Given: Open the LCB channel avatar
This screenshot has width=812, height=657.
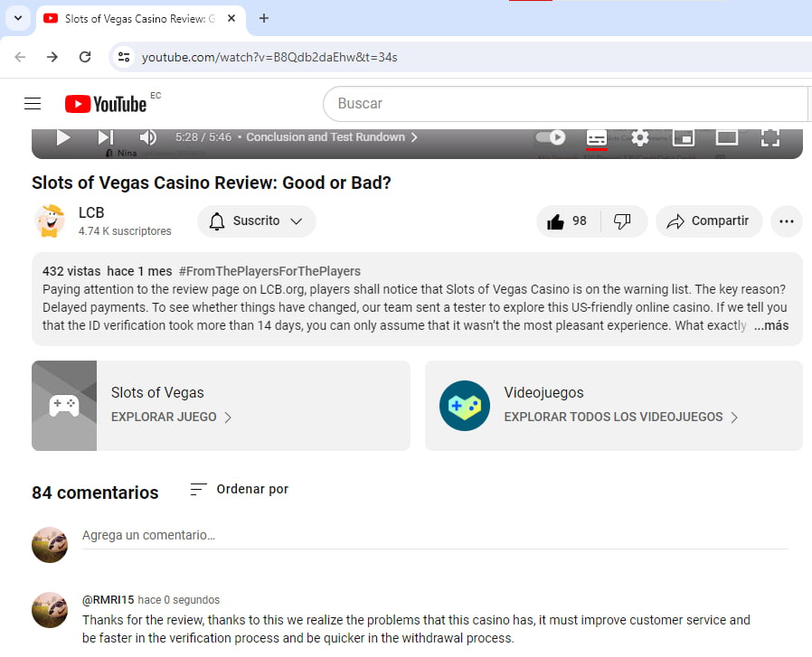Looking at the screenshot, I should pos(50,221).
